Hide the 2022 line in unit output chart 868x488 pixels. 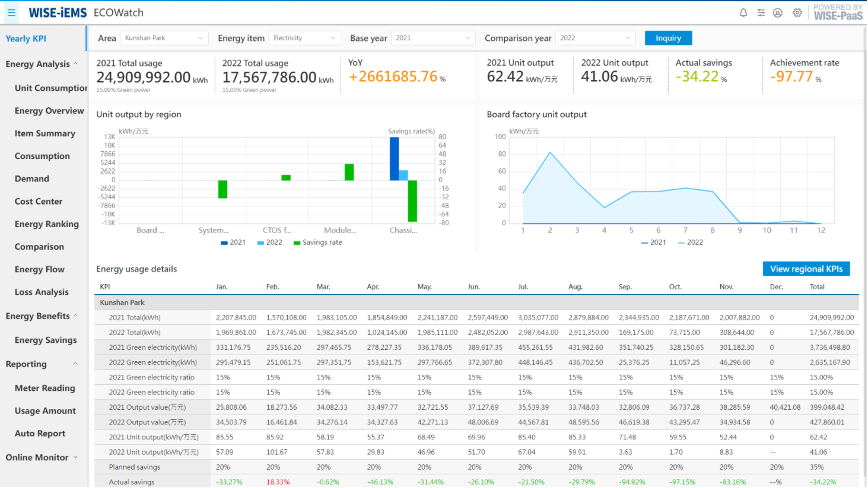point(690,243)
